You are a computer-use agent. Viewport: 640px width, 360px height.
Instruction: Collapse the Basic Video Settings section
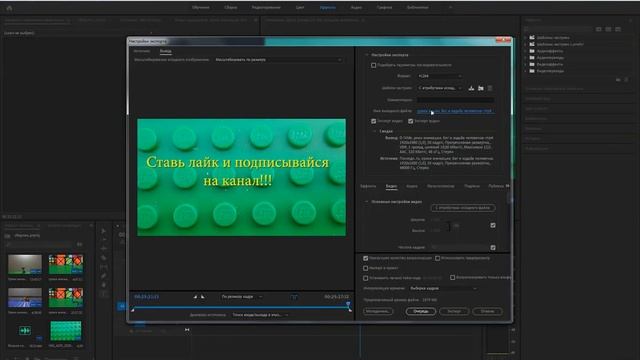[x=367, y=202]
